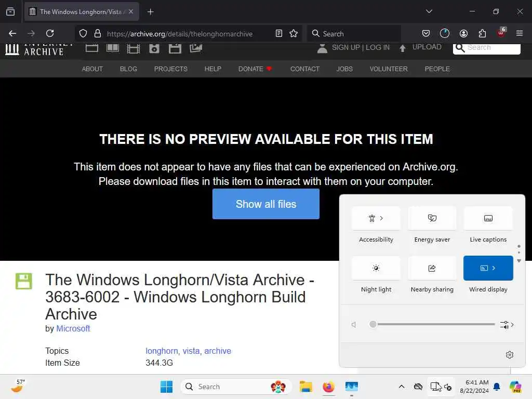The width and height of the screenshot is (532, 399).
Task: Open the Firefox account icon
Action: (463, 33)
